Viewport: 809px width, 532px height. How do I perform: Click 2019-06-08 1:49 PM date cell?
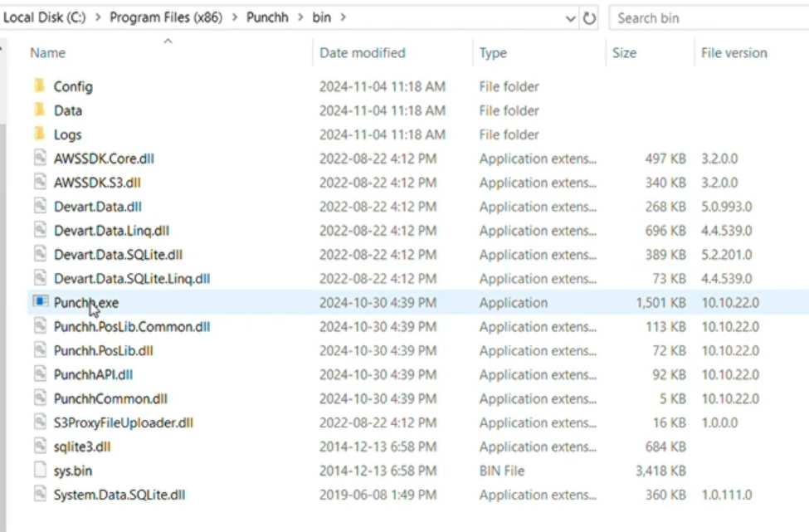click(x=378, y=495)
